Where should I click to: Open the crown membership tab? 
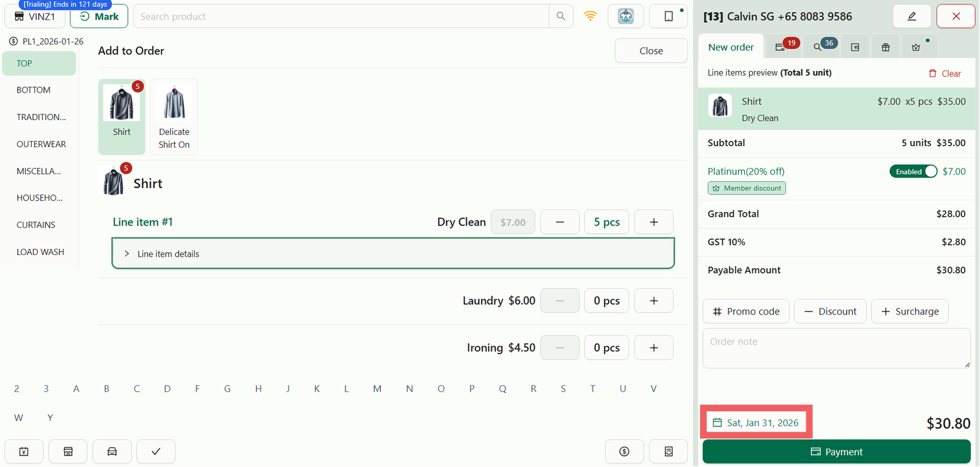(x=917, y=47)
